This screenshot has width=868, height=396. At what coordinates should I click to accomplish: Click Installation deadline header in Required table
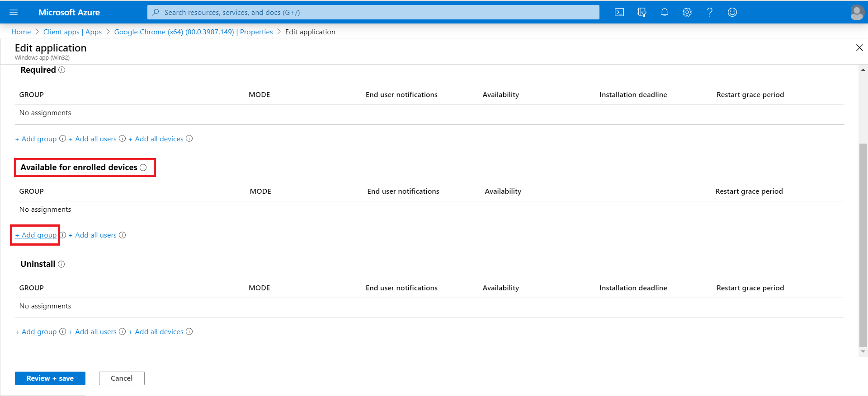(x=633, y=95)
